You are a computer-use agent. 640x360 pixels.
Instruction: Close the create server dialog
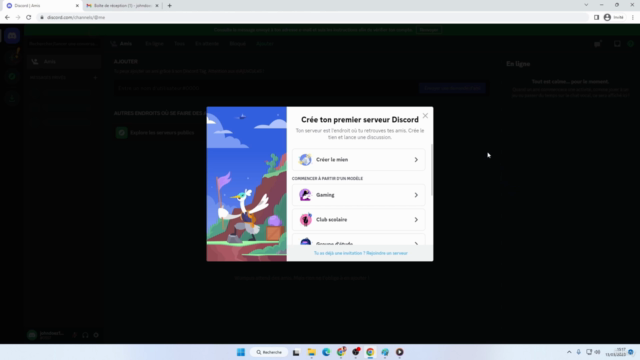pyautogui.click(x=425, y=116)
